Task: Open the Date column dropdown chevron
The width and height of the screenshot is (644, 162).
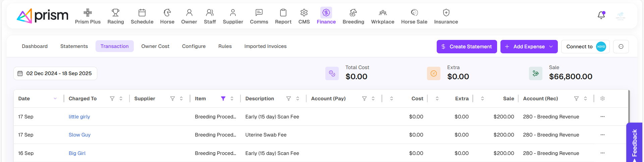Action: tap(55, 99)
